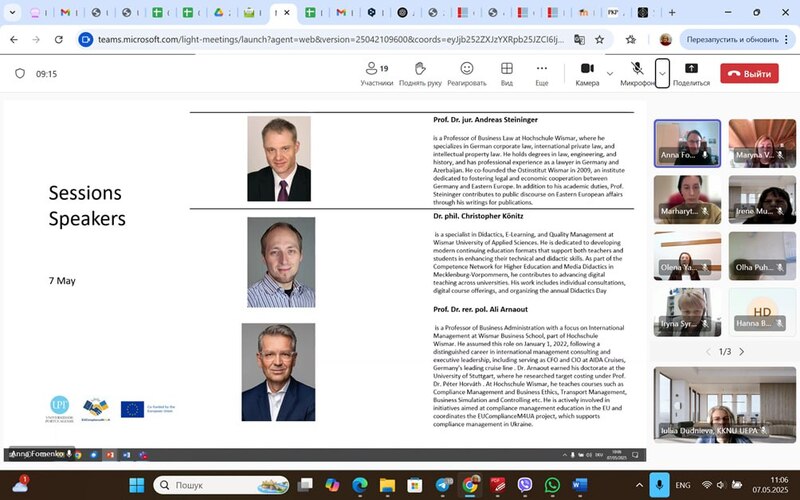Select Marharyt... participant video tile
Viewport: 800px width, 500px height.
[x=687, y=199]
